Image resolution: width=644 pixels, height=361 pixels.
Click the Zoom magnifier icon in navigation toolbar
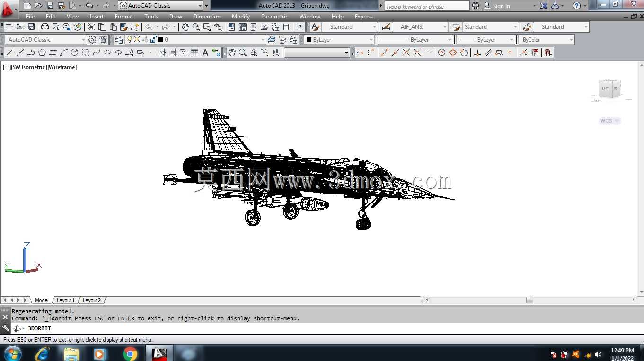coord(243,53)
